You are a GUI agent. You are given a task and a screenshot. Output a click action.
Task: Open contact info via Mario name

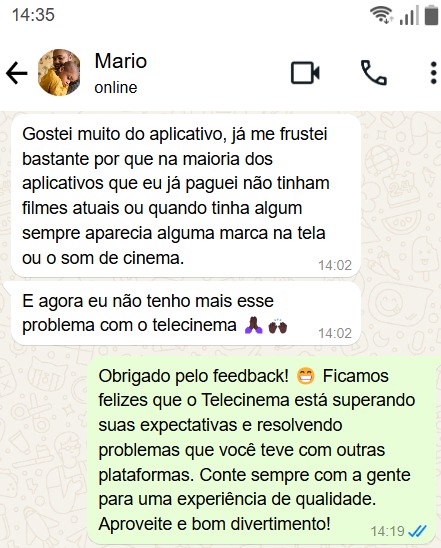(x=121, y=61)
